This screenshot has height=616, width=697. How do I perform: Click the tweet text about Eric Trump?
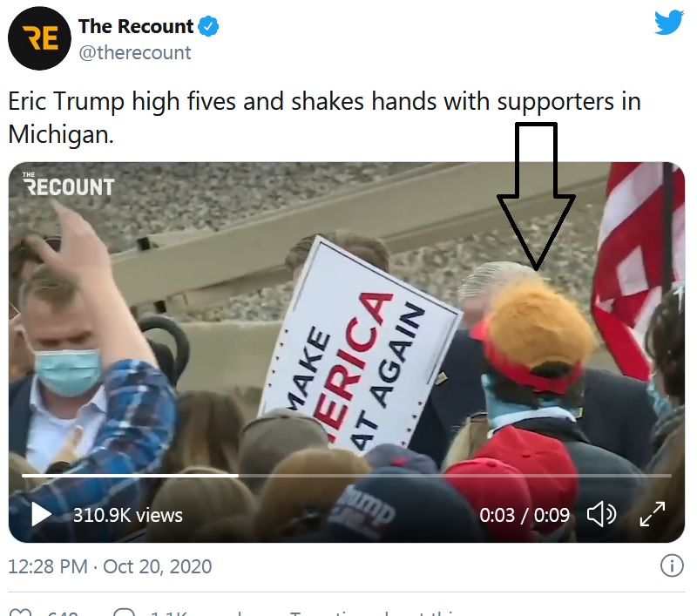tap(324, 118)
